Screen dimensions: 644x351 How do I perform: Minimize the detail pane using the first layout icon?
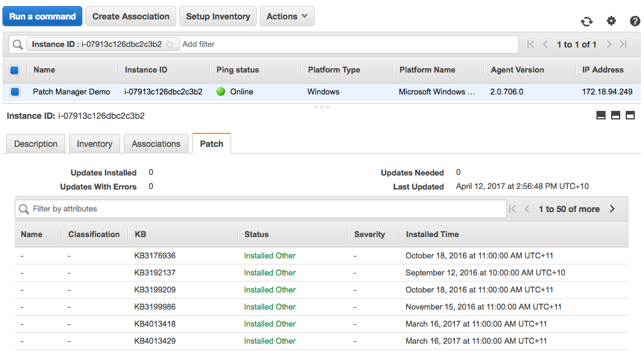(x=601, y=116)
